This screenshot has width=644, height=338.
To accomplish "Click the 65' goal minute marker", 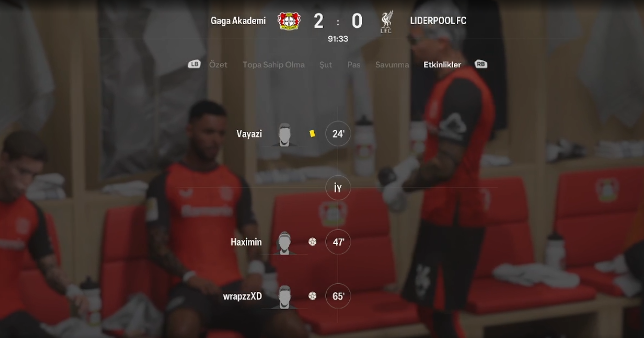I will point(338,296).
